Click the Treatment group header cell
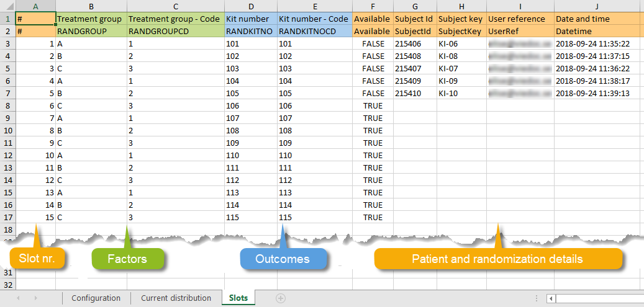The image size is (644, 307). click(x=91, y=19)
